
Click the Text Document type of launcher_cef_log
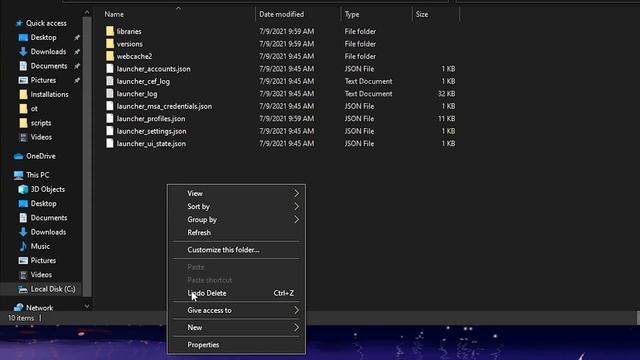click(x=368, y=81)
